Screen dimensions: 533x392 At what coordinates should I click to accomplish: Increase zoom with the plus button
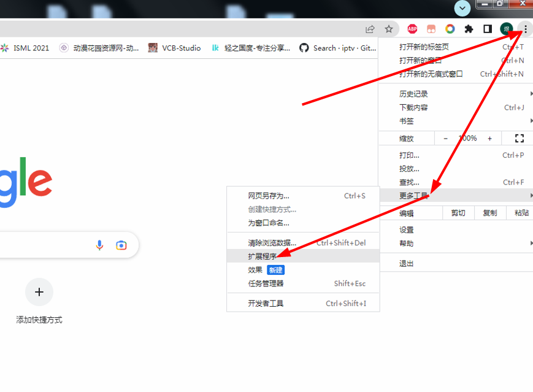pyautogui.click(x=489, y=139)
